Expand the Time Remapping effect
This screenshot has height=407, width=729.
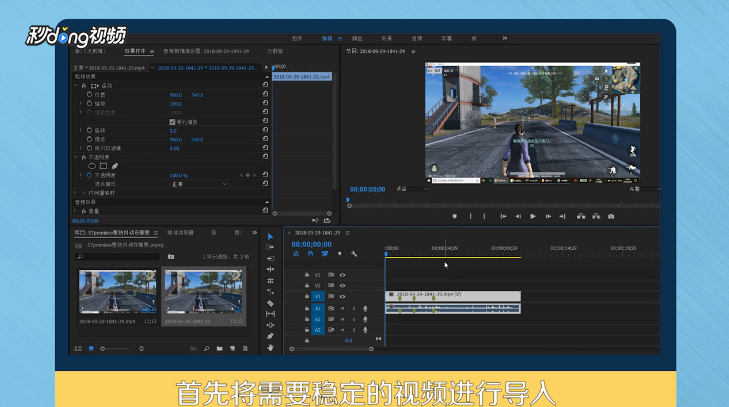coord(75,193)
